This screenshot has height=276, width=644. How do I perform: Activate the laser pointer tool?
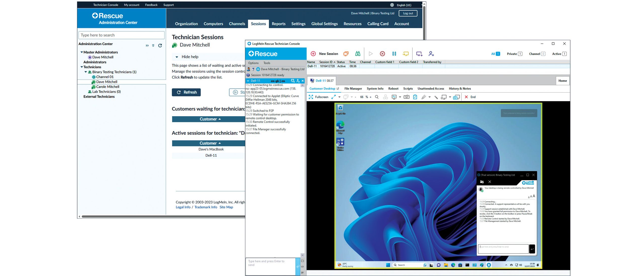(x=436, y=97)
